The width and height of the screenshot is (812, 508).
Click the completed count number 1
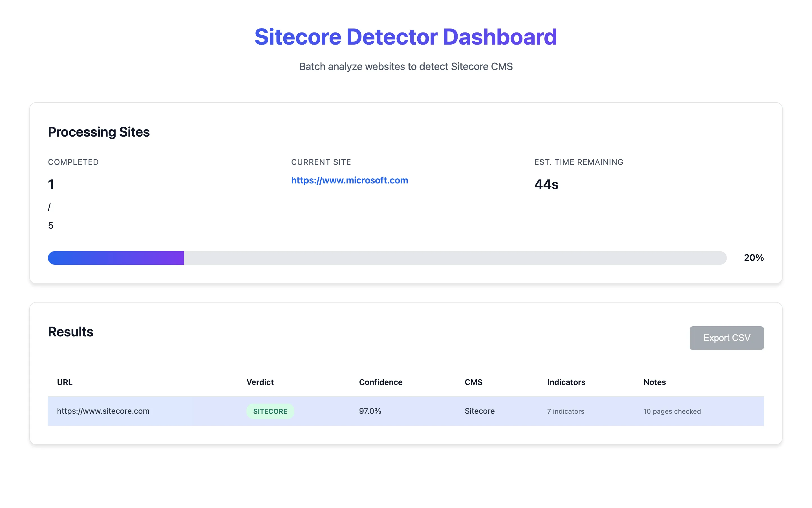51,185
